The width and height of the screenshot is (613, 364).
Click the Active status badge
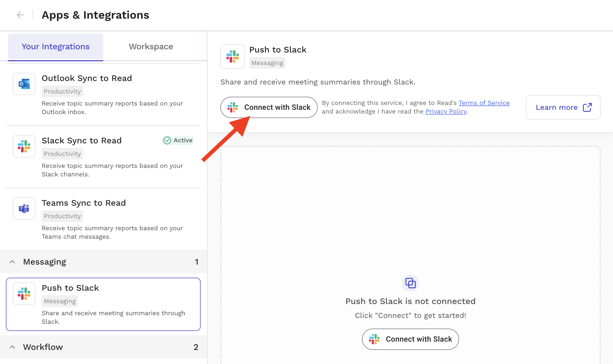point(178,140)
